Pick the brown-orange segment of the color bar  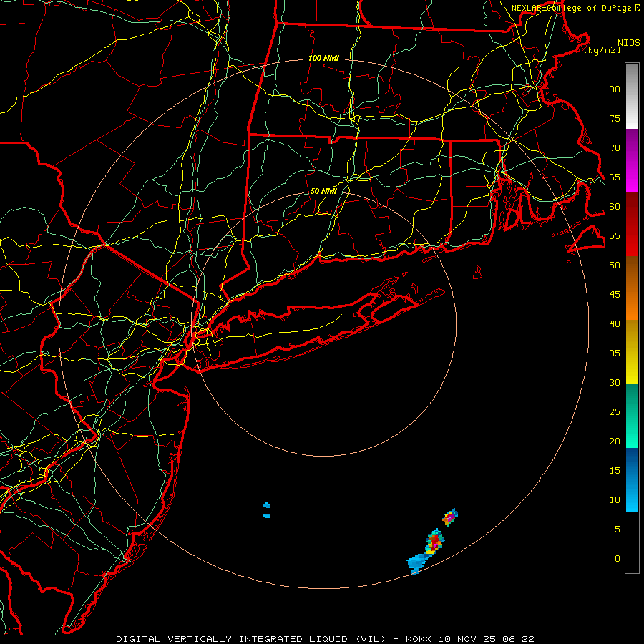[632, 288]
